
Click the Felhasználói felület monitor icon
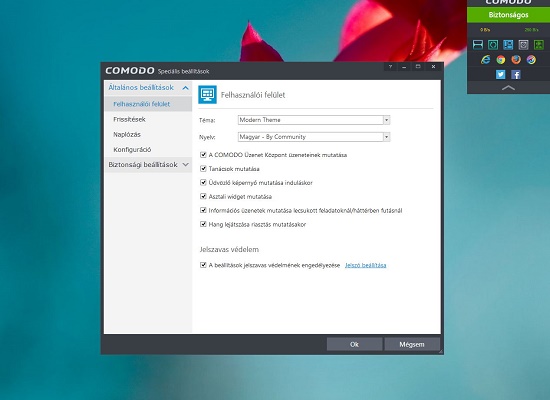[207, 94]
